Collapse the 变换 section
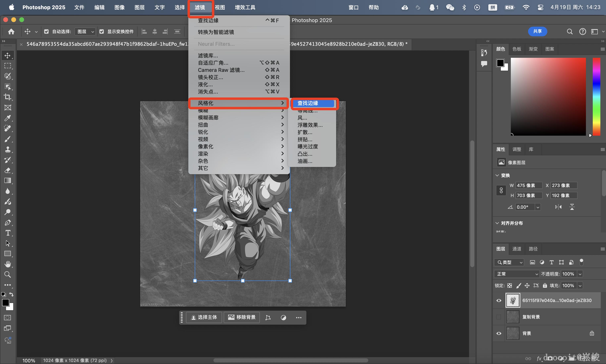This screenshot has height=364, width=606. click(x=497, y=175)
